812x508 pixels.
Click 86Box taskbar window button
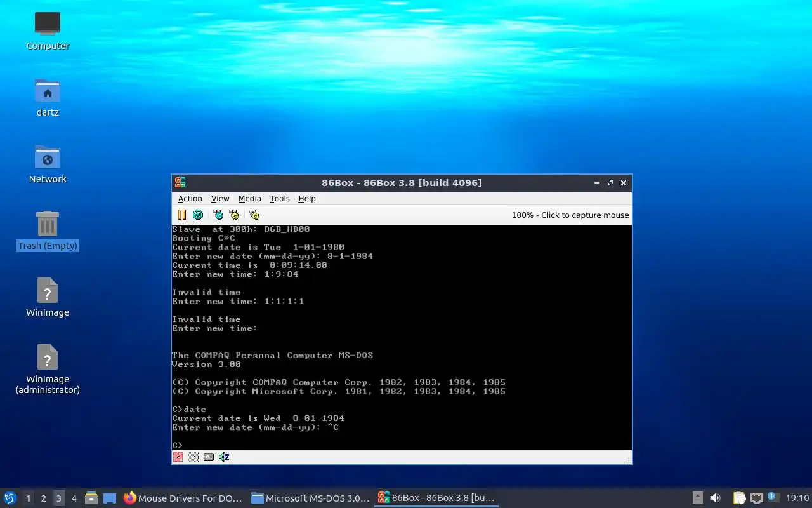[436, 498]
